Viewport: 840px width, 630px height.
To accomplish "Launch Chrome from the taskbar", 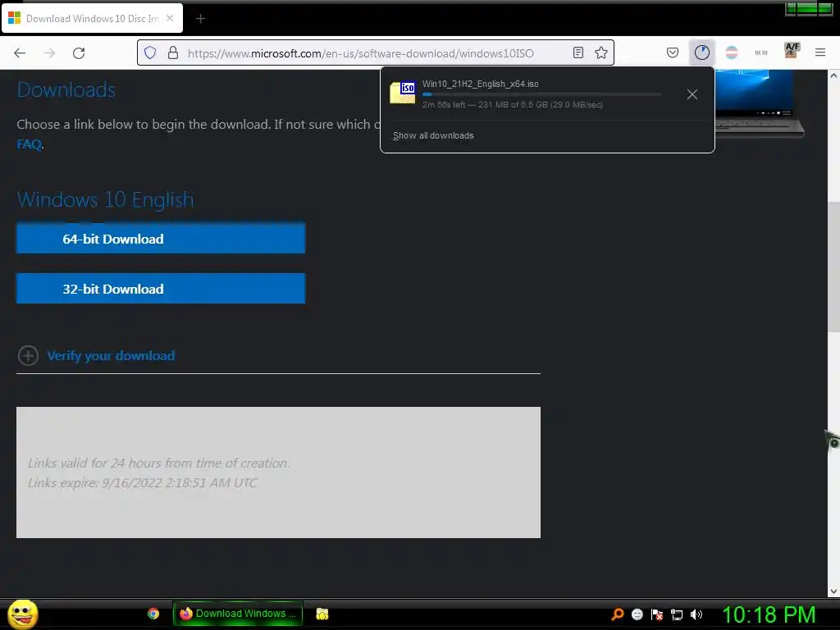I will point(153,614).
